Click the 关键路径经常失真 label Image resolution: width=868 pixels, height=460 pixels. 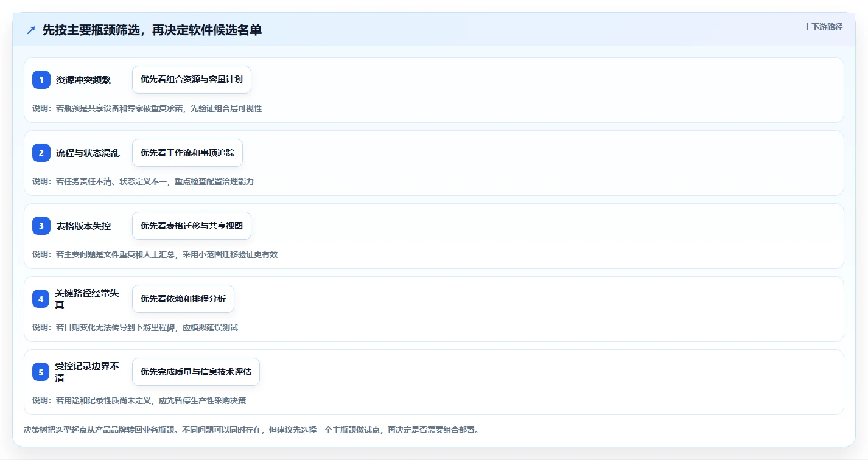point(88,299)
